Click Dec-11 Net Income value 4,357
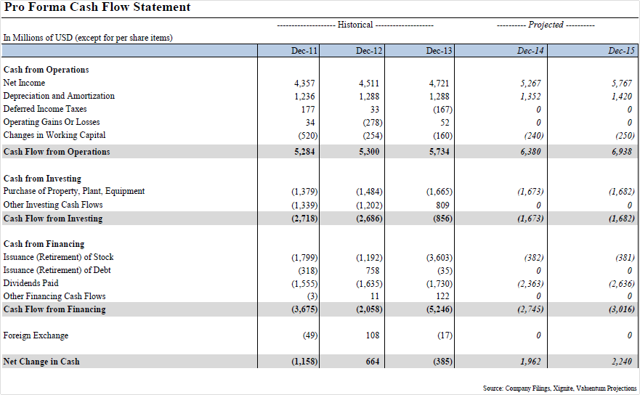Screen dimensions: 640x395 point(304,83)
